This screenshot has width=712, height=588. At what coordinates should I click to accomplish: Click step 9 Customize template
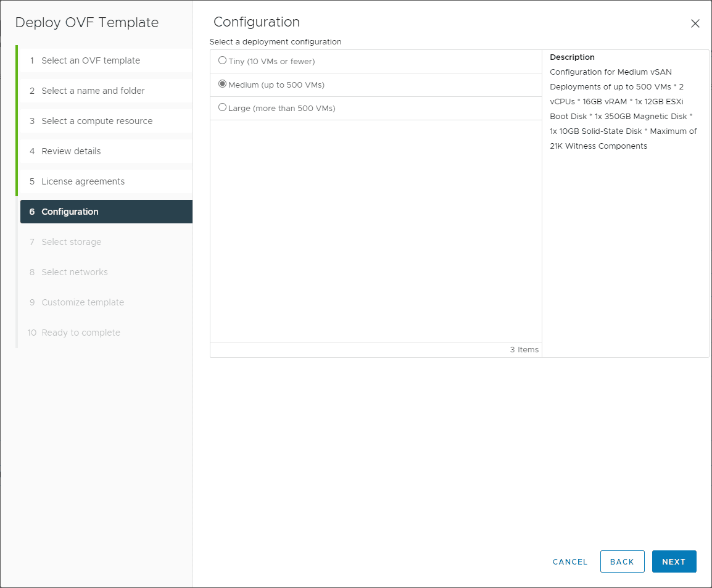(x=83, y=302)
